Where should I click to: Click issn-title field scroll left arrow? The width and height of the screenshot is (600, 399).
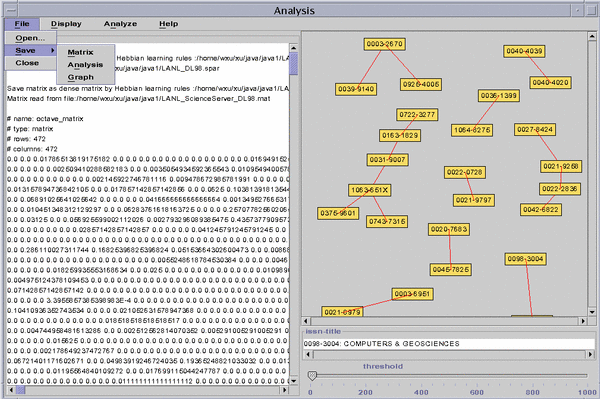point(308,355)
